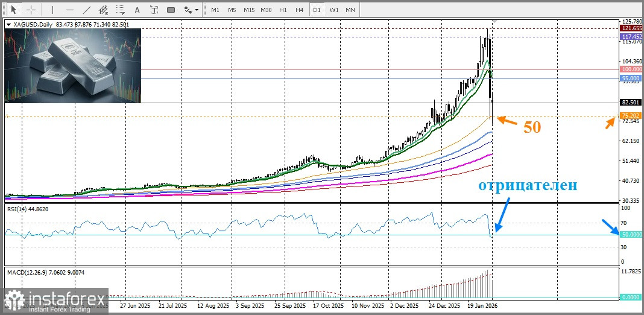
Task: Switch to M1 timeframe
Action: (x=215, y=10)
